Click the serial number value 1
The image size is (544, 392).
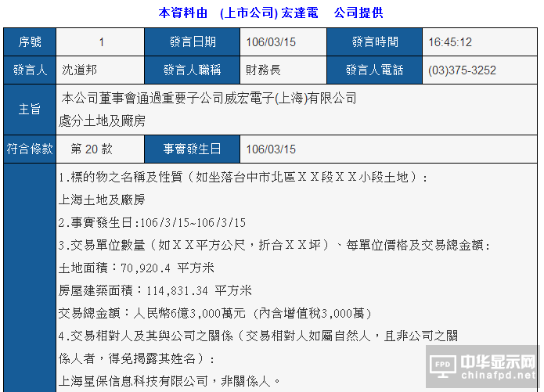click(x=101, y=42)
